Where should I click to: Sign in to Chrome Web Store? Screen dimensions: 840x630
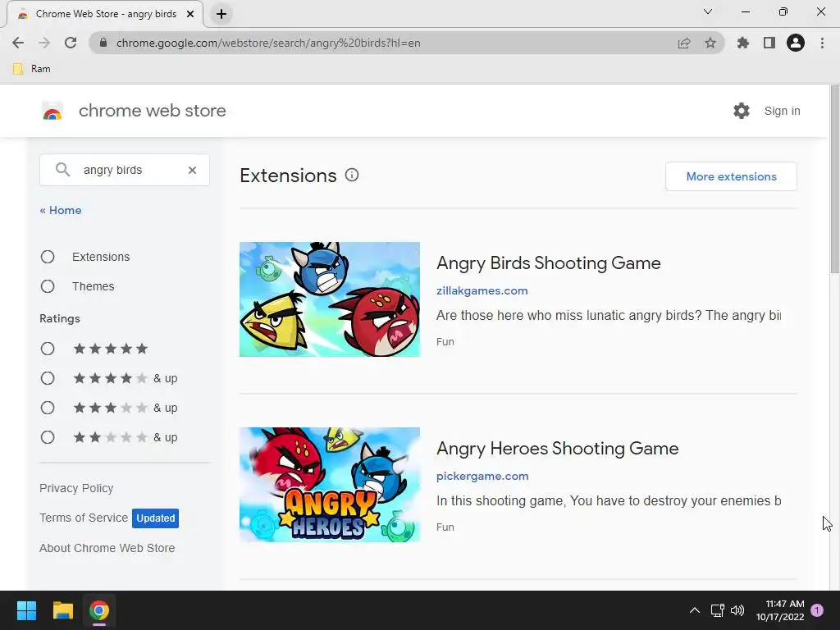[x=782, y=111]
